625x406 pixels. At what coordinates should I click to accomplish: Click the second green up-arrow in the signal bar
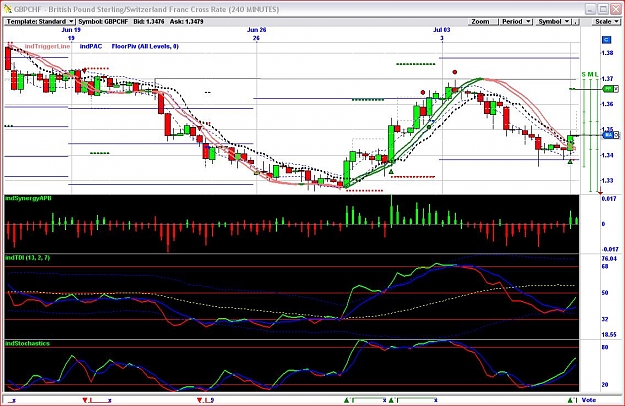[391, 400]
